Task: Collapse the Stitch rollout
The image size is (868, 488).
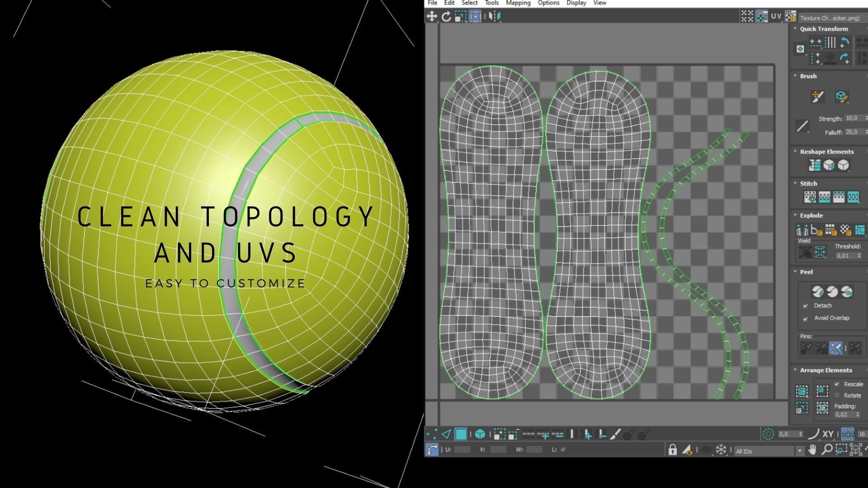Action: click(796, 183)
